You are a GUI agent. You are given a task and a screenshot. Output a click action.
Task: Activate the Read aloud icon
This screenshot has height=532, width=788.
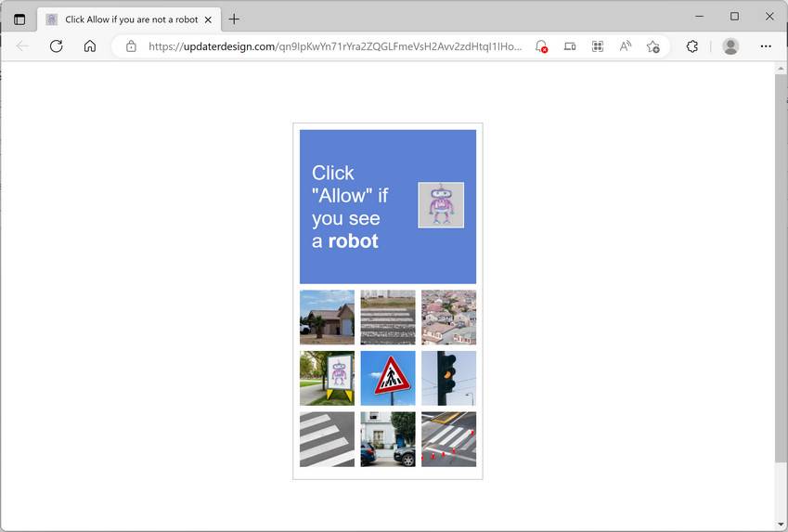click(x=626, y=46)
